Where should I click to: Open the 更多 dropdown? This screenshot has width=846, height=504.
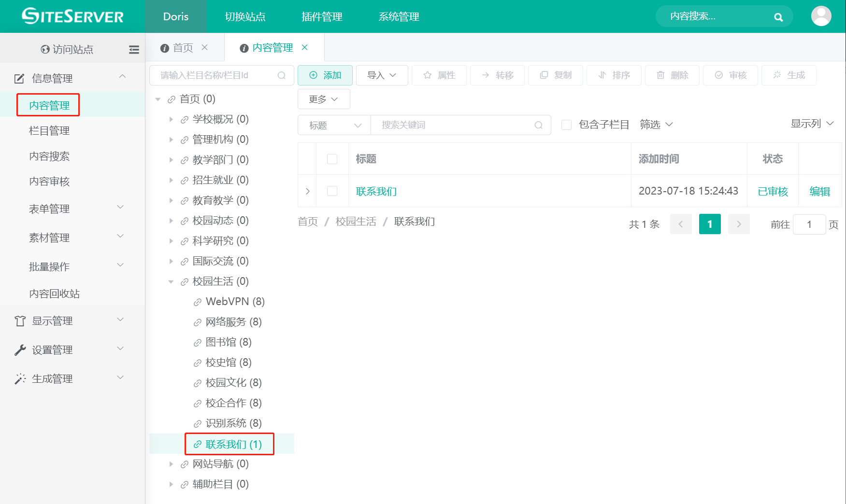point(323,99)
